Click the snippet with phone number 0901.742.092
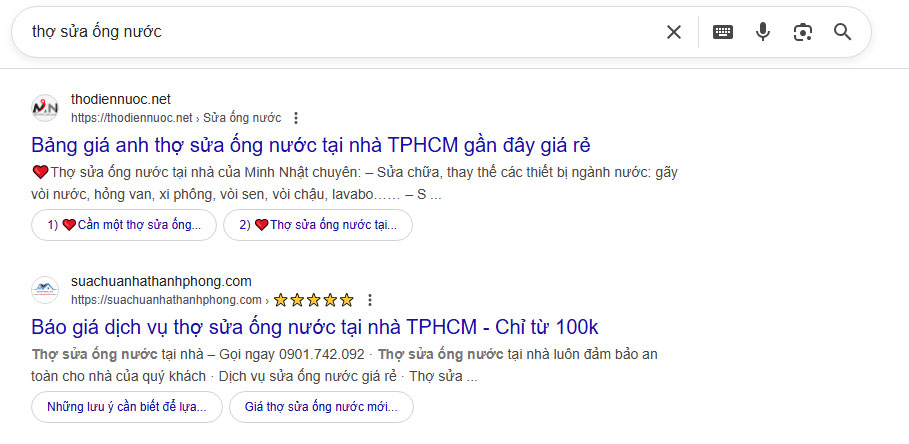Screen dimensions: 909x444 tap(344, 365)
